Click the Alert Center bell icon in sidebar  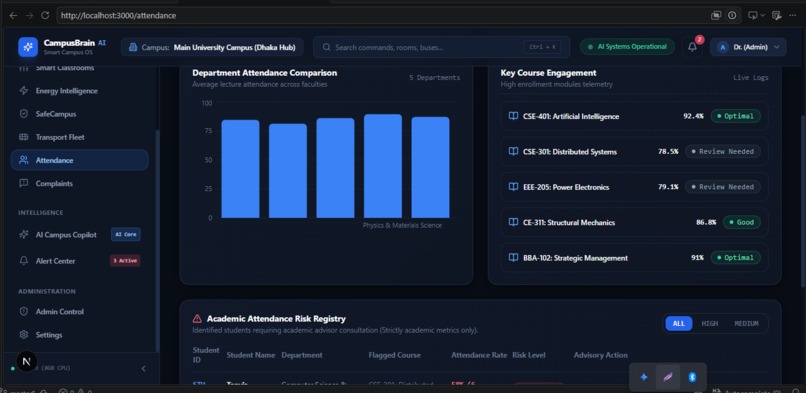tap(24, 261)
